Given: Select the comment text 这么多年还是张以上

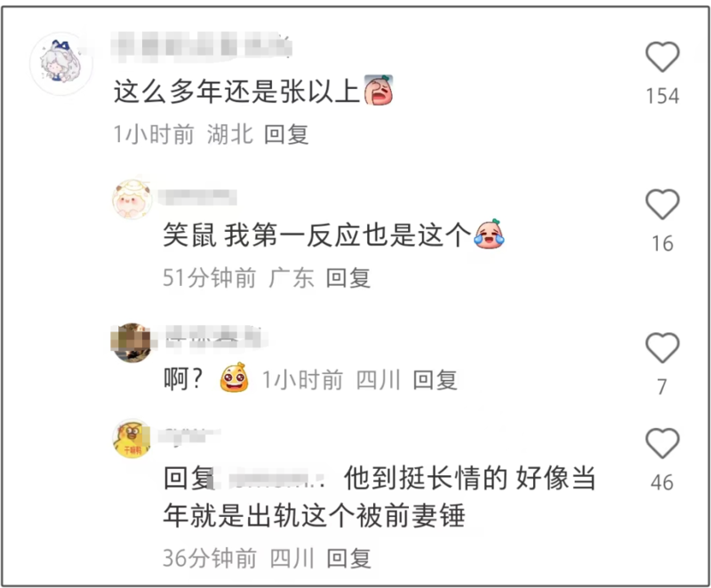Looking at the screenshot, I should point(236,91).
